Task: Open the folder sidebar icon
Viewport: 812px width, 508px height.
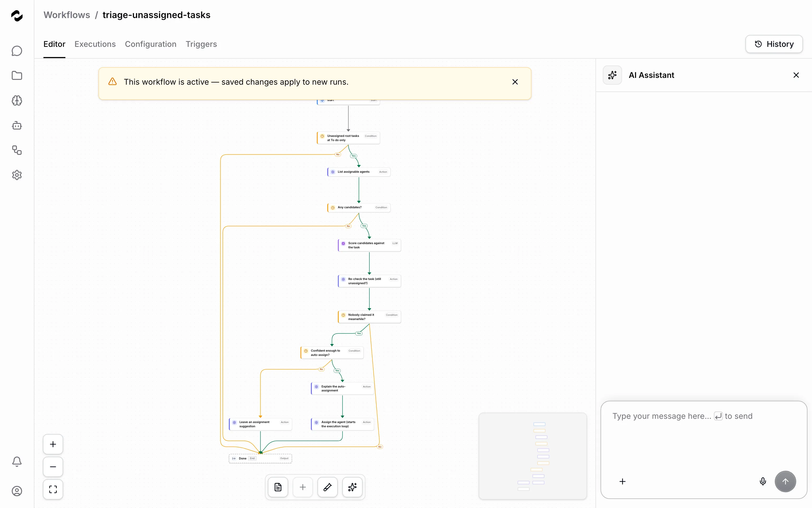Action: 17,76
